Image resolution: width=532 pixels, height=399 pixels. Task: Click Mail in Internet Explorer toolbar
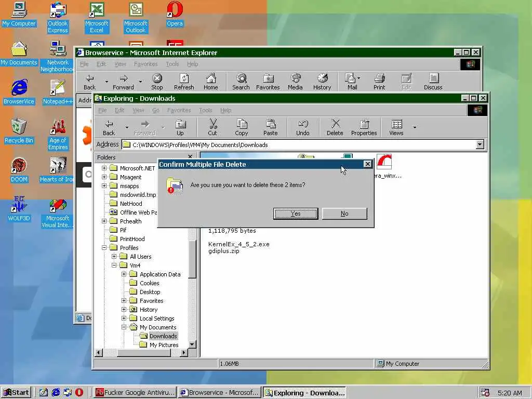pyautogui.click(x=351, y=82)
